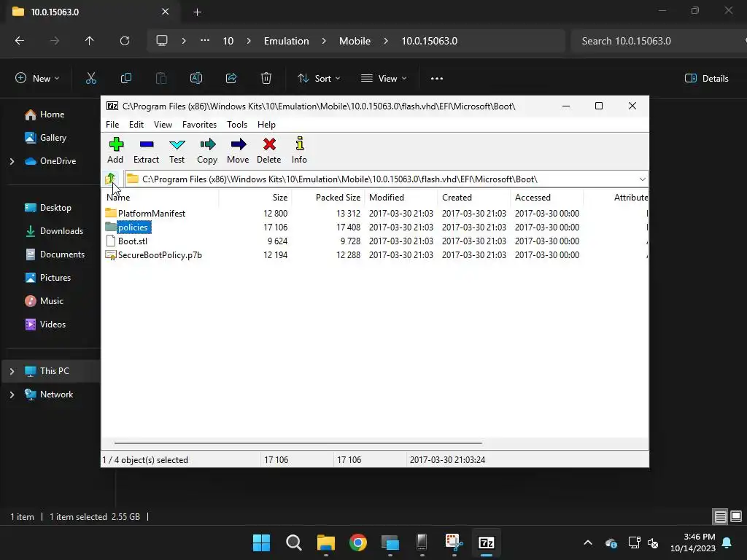Click Emulation in the breadcrumb path
Screen dimensions: 747x560
point(286,41)
